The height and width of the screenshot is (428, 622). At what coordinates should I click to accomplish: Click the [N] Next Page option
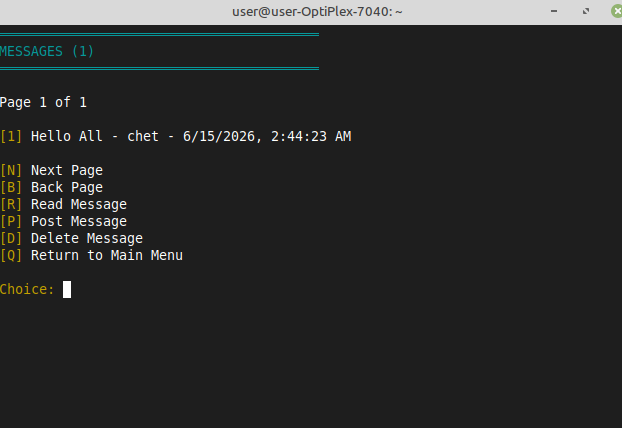[52, 170]
